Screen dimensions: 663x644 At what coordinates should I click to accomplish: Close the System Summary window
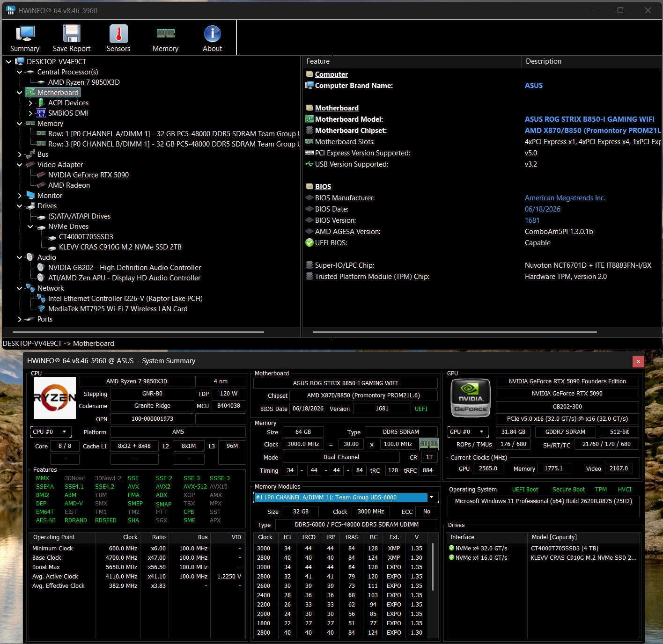[638, 361]
